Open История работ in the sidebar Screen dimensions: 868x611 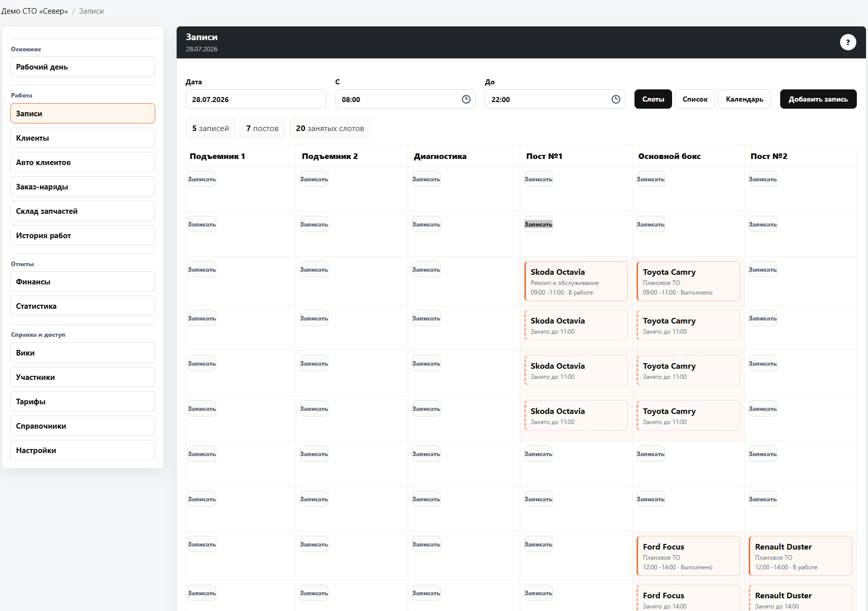pos(83,235)
